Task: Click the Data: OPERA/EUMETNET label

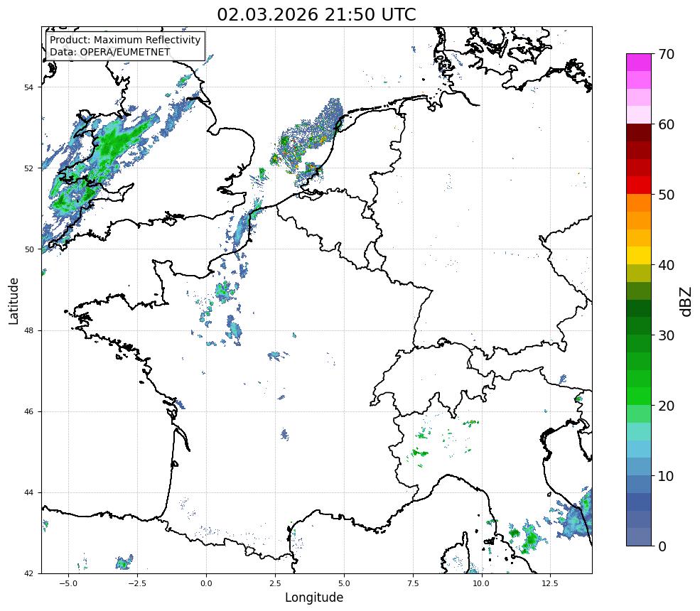Action: [110, 52]
